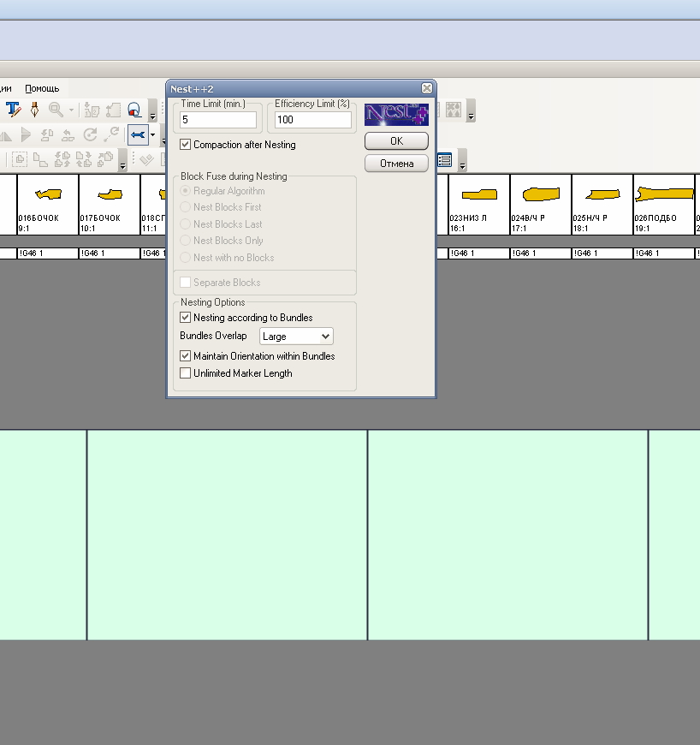
Task: Click !G46 1 cell under 017БОЧОК
Action: click(x=110, y=253)
